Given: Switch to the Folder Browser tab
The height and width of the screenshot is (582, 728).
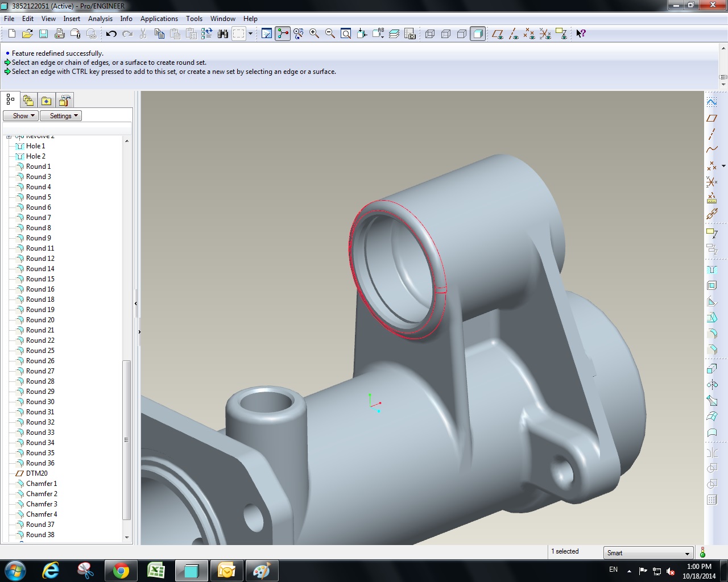Looking at the screenshot, I should 28,101.
